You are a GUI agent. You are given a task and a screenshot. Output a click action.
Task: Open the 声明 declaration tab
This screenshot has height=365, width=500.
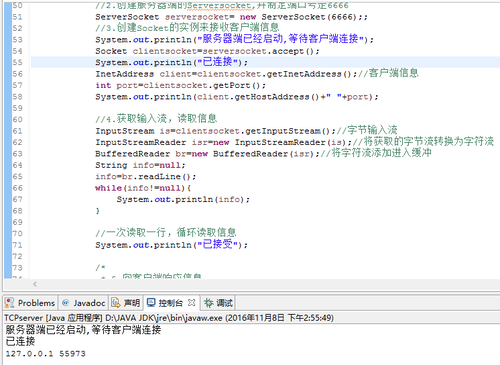pyautogui.click(x=126, y=303)
